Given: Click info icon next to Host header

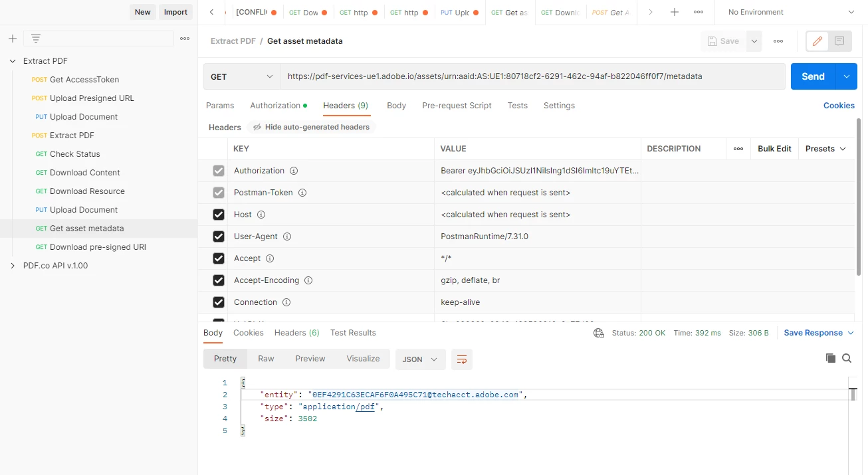Looking at the screenshot, I should point(261,215).
